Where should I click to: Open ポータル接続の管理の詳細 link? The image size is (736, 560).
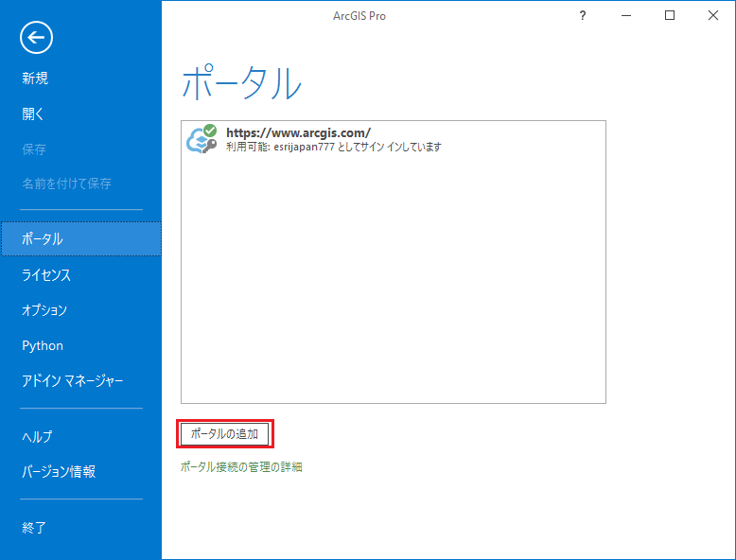click(241, 467)
